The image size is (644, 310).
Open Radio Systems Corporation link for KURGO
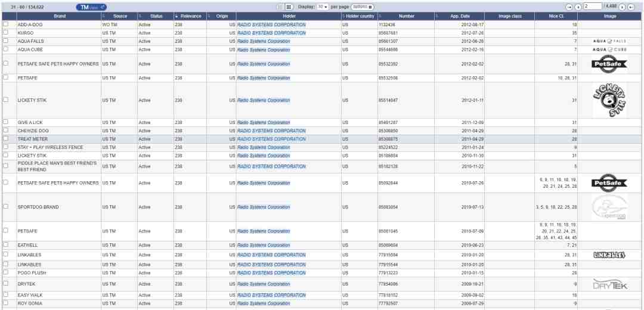point(271,32)
